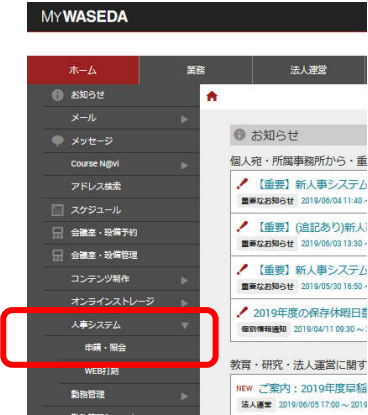Click the icon beside 会議室・設備管理
This screenshot has height=415, width=368.
57,255
